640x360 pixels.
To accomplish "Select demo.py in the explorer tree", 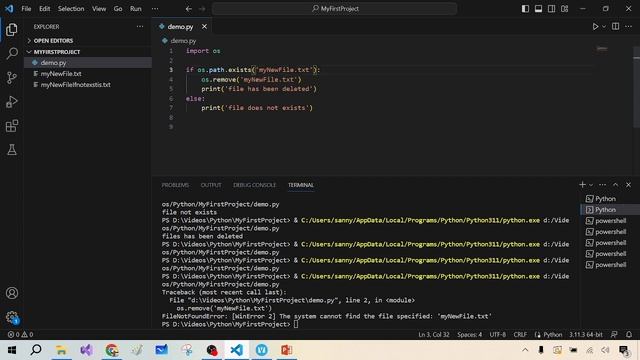I will click(88, 62).
